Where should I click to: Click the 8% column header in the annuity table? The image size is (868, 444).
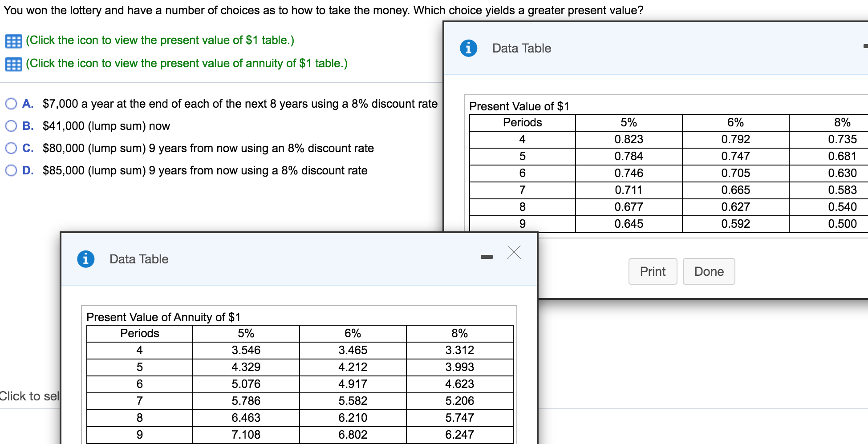(460, 333)
